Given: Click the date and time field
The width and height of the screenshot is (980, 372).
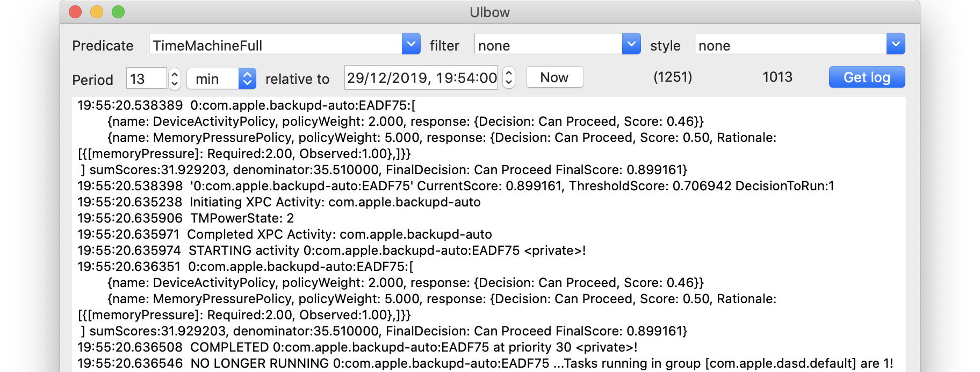Looking at the screenshot, I should (x=421, y=78).
